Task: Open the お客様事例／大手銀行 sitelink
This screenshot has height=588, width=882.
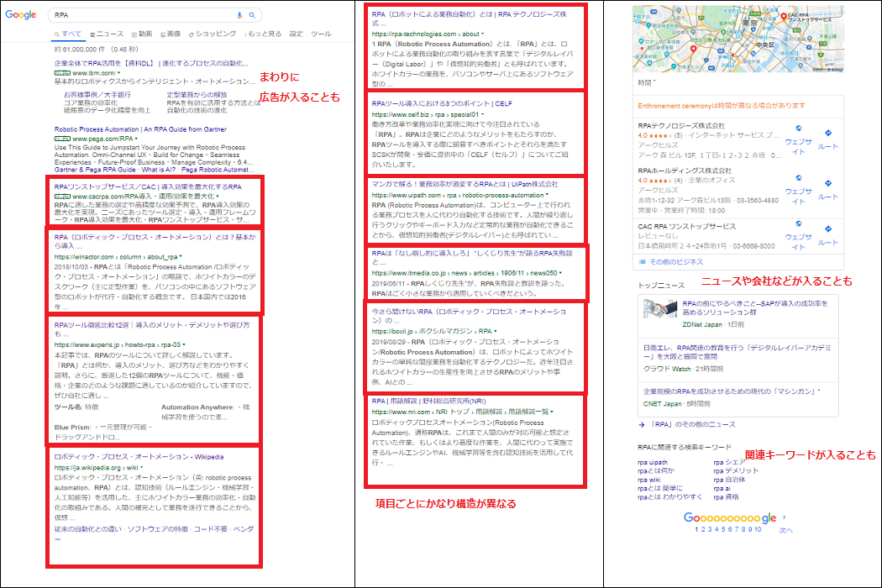Action: pos(97,95)
